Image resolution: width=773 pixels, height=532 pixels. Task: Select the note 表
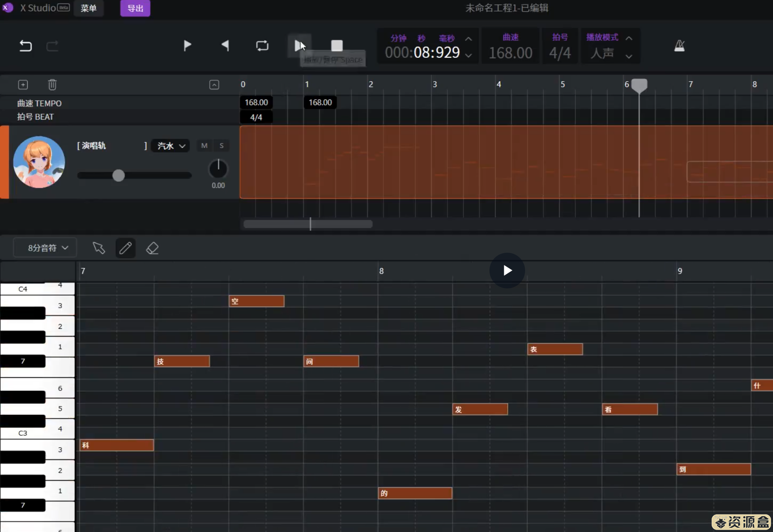click(x=555, y=349)
